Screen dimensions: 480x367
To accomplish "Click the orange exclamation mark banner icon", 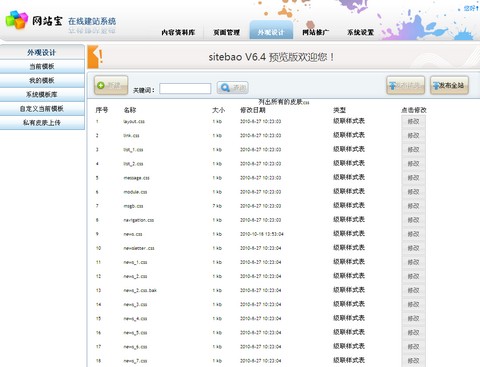I will 96,57.
